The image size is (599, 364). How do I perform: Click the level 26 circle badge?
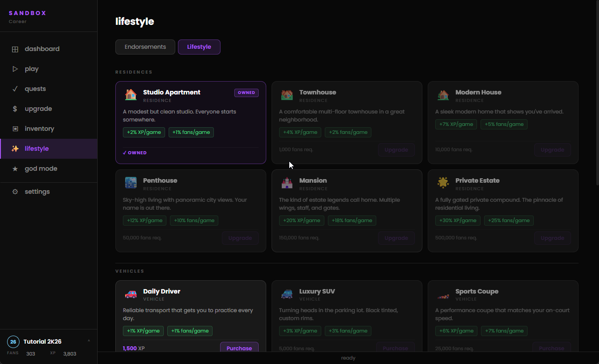(13, 342)
